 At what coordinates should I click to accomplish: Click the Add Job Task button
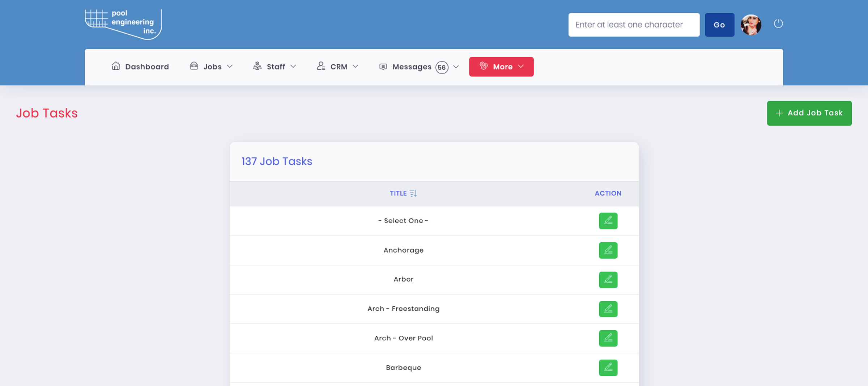[x=809, y=113]
